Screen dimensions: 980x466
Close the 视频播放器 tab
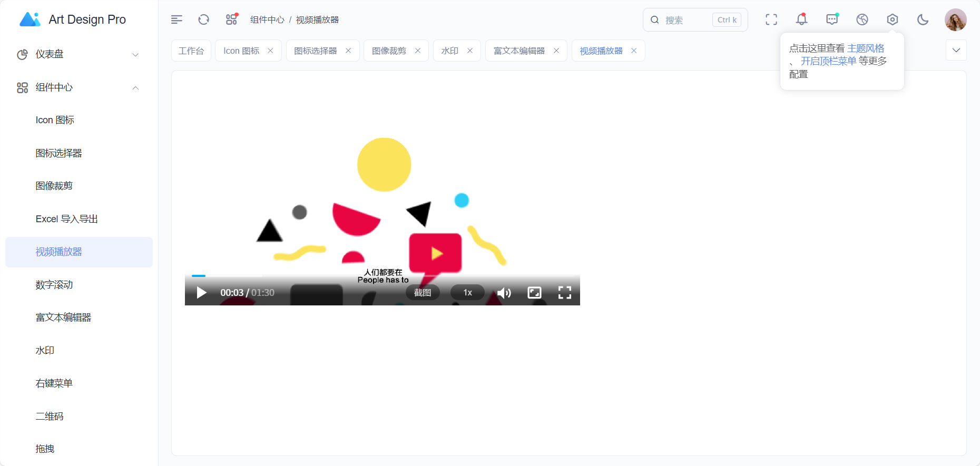tap(634, 51)
